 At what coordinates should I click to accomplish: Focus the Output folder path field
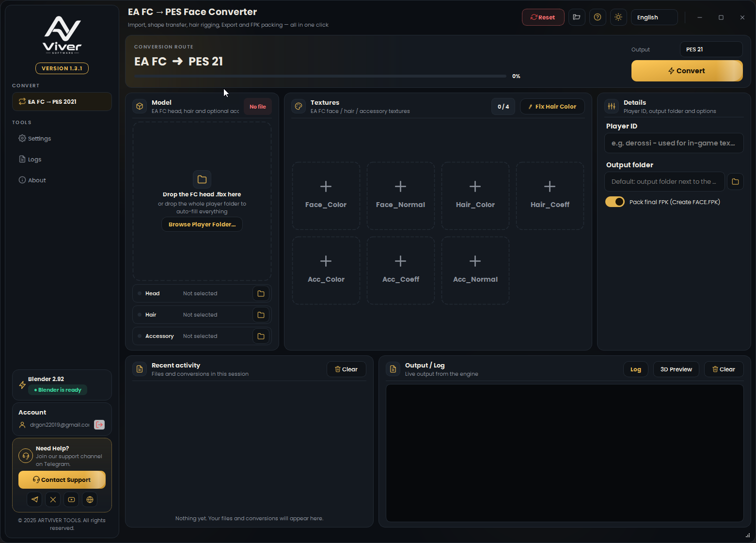(x=664, y=181)
